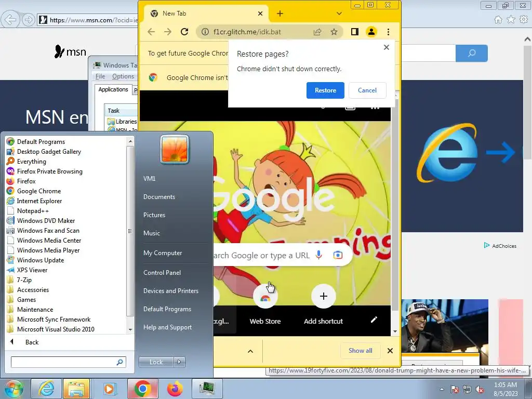Select Task Manager Applications tab

(x=113, y=89)
